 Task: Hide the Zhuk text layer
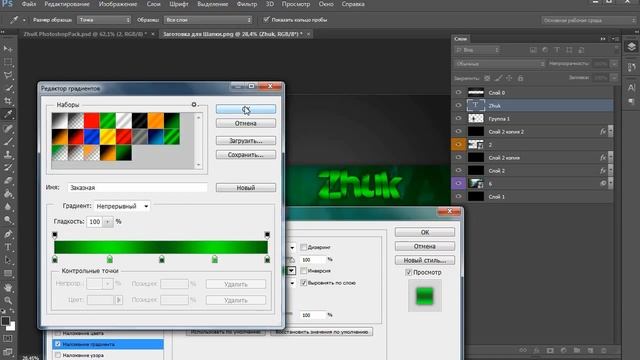tap(458, 105)
